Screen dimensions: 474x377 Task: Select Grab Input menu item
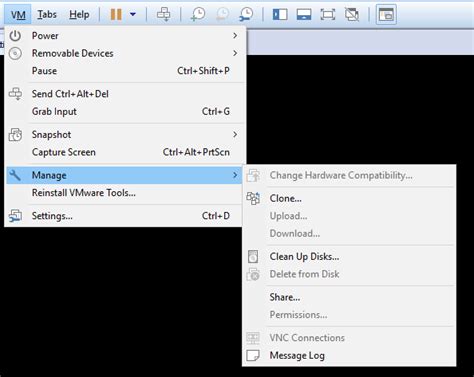[x=125, y=111]
